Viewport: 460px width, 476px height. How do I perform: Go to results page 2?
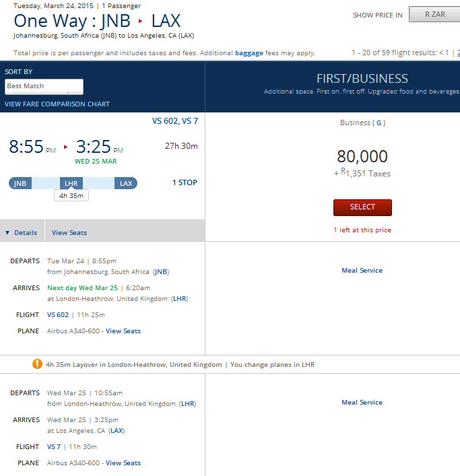tap(458, 53)
